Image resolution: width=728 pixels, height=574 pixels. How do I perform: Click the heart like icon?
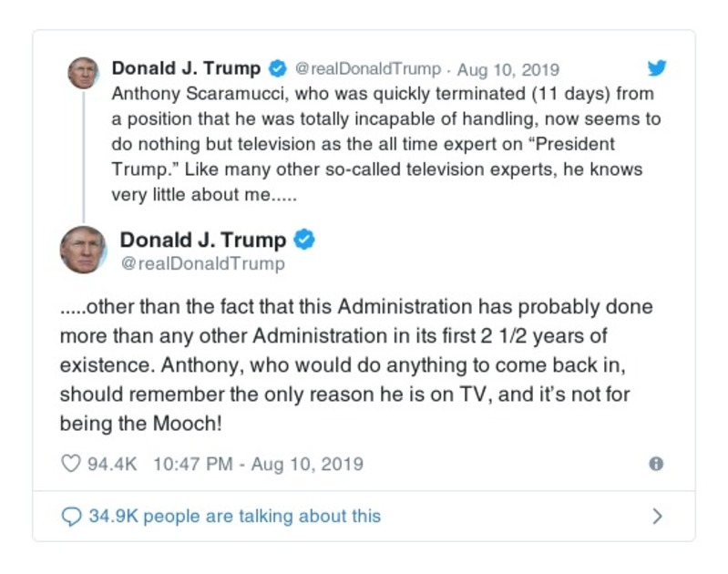pos(71,464)
